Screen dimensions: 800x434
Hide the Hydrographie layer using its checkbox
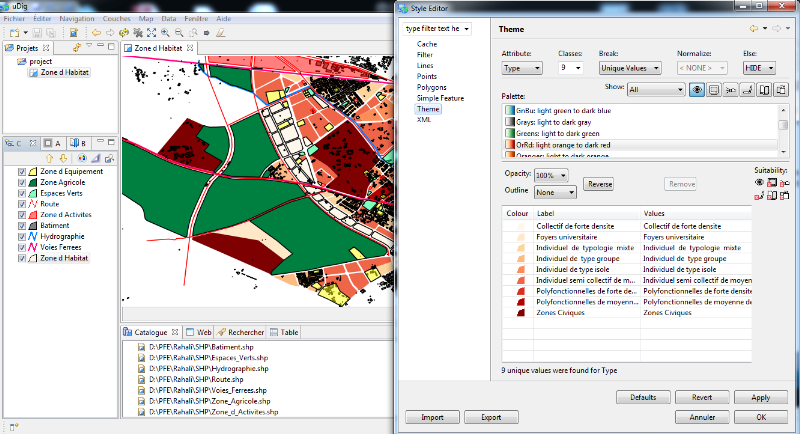pyautogui.click(x=22, y=236)
